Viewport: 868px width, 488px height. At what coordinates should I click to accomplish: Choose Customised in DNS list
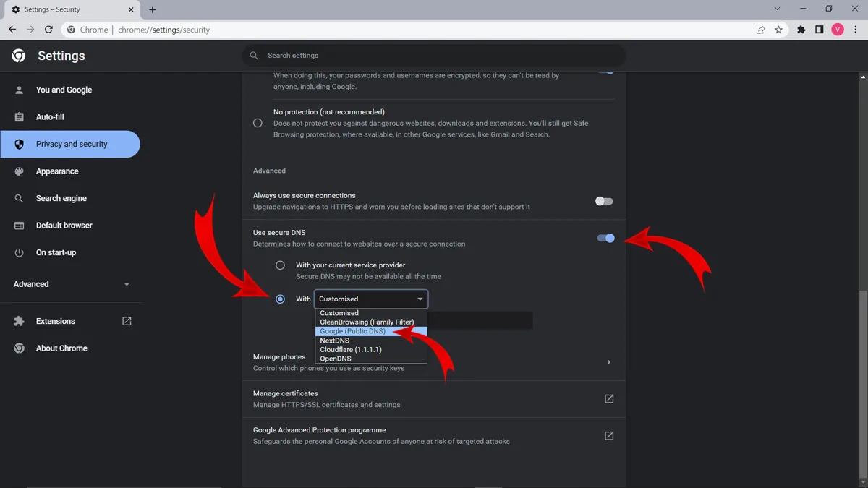coord(371,313)
